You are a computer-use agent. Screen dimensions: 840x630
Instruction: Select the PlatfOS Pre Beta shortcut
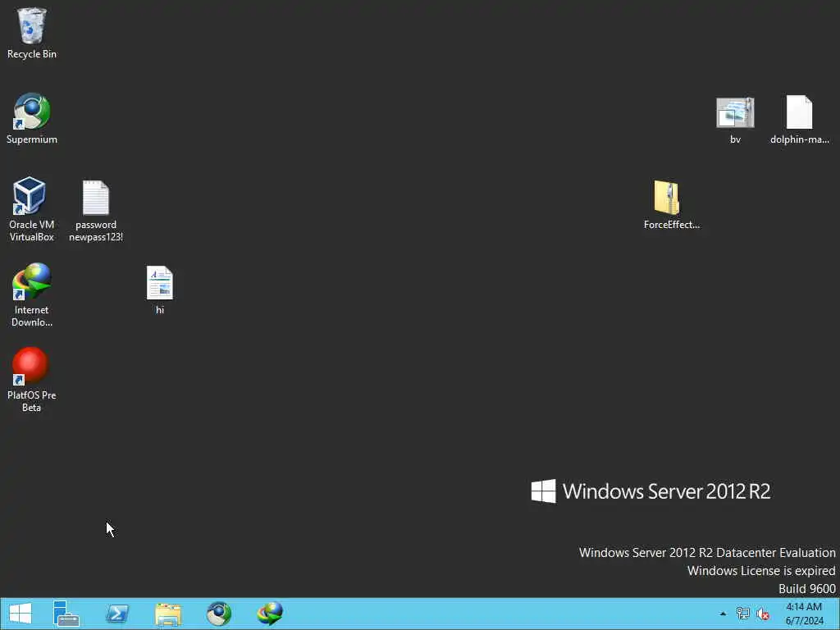click(x=32, y=380)
